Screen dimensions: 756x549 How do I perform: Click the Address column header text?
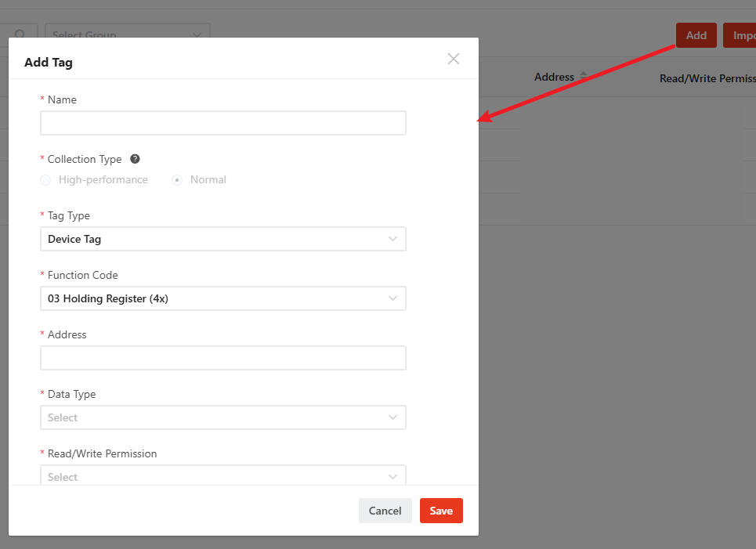point(554,77)
